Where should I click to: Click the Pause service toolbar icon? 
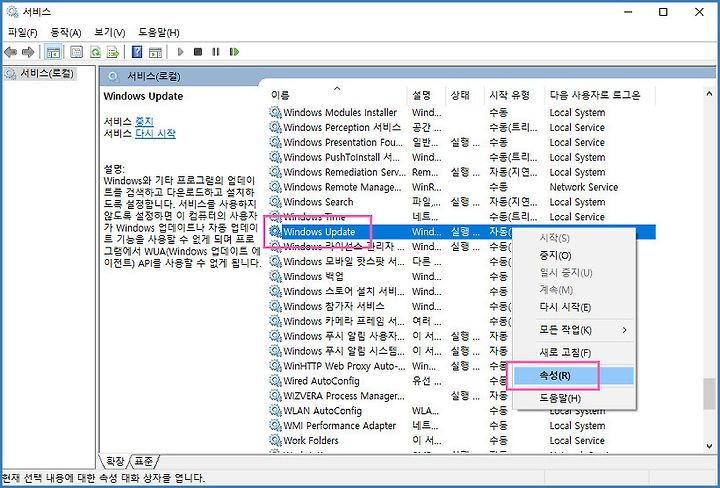[215, 52]
